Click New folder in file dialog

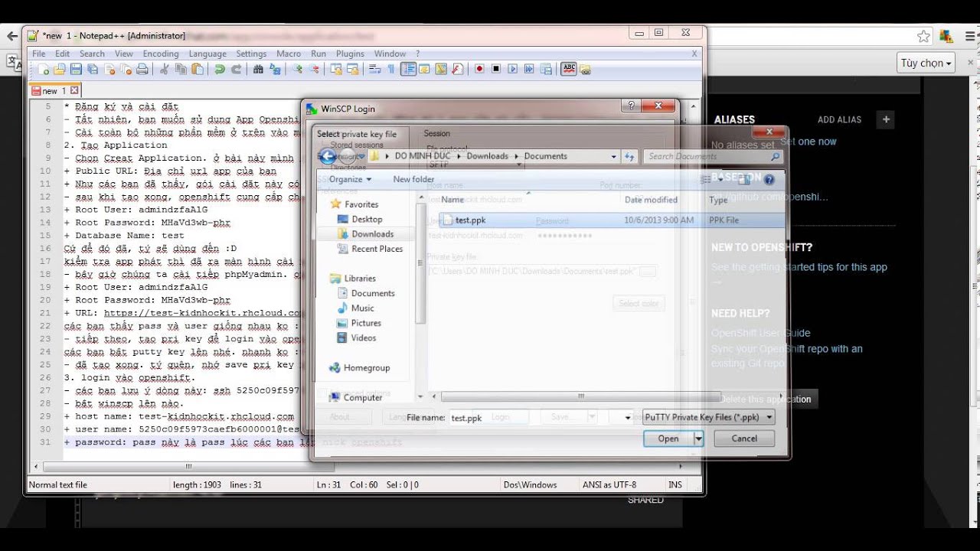click(413, 179)
